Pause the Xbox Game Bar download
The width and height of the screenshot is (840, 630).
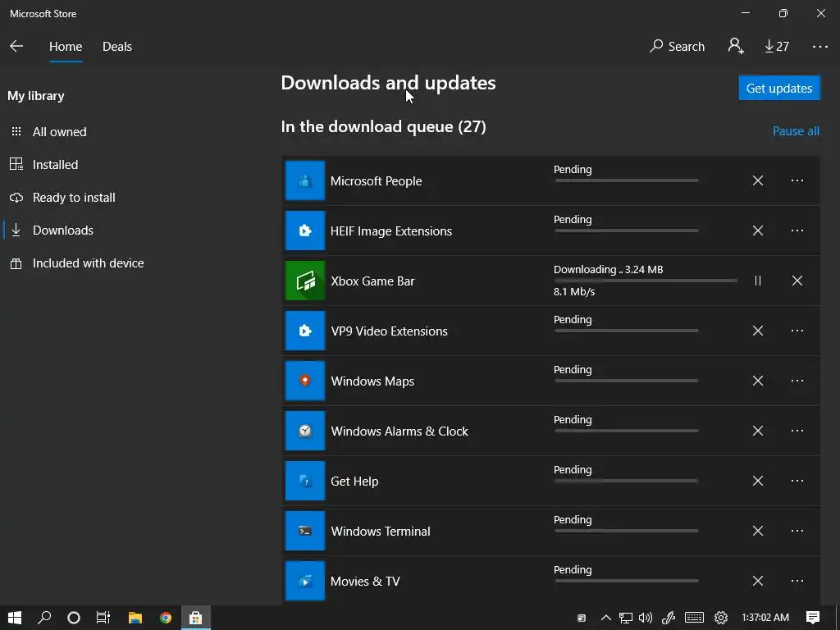click(x=757, y=281)
